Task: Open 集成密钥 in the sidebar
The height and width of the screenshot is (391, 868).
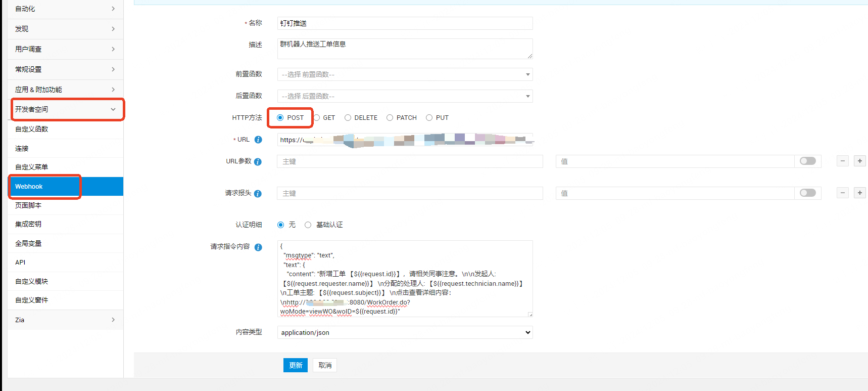Action: [x=65, y=225]
